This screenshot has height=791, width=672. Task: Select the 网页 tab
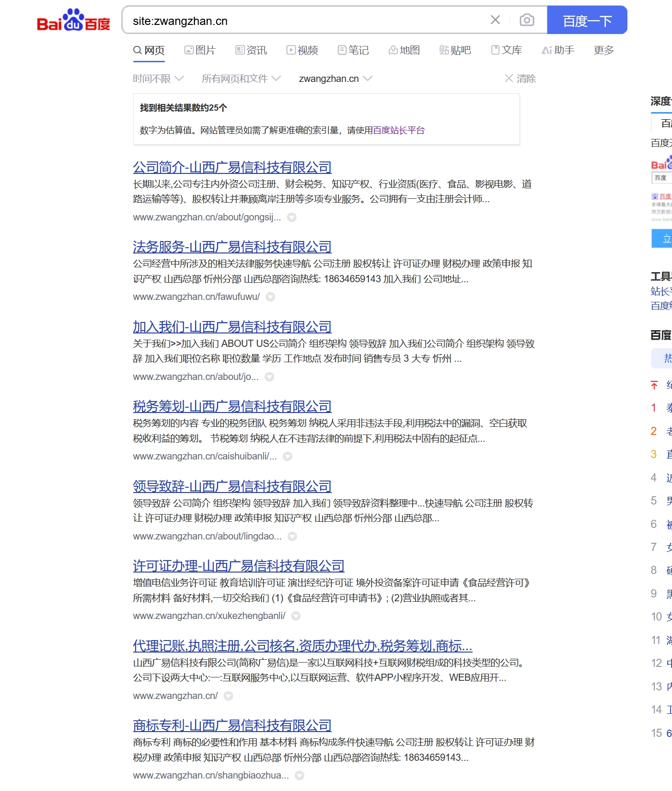pyautogui.click(x=149, y=50)
